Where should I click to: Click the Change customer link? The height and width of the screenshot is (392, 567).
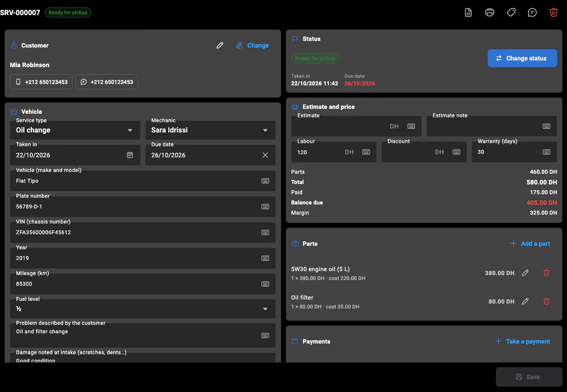click(x=252, y=45)
